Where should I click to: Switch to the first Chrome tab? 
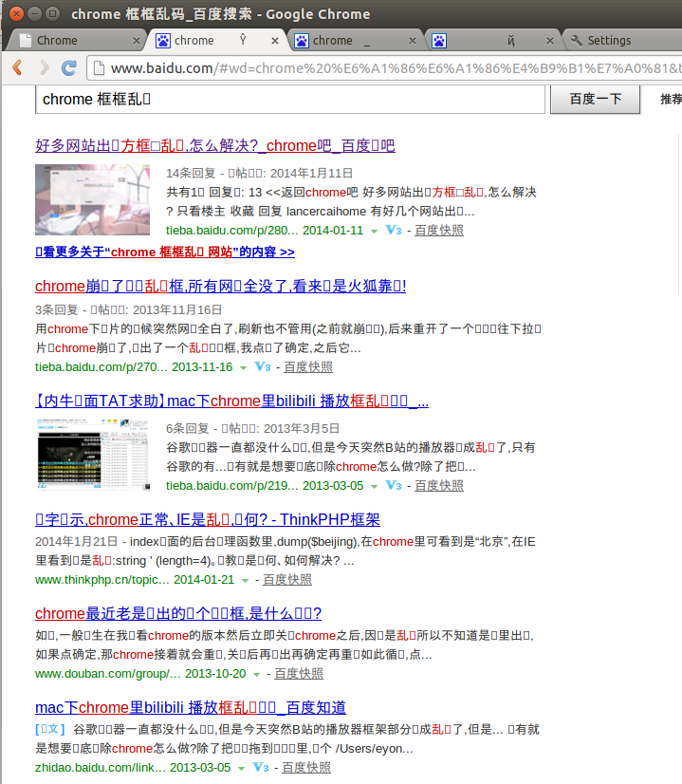click(75, 41)
